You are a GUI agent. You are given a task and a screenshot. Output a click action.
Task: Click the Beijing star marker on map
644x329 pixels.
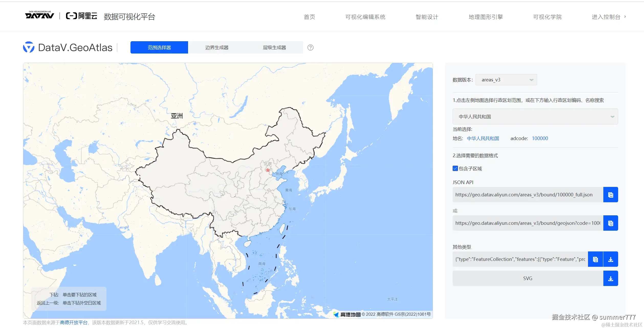click(x=268, y=170)
